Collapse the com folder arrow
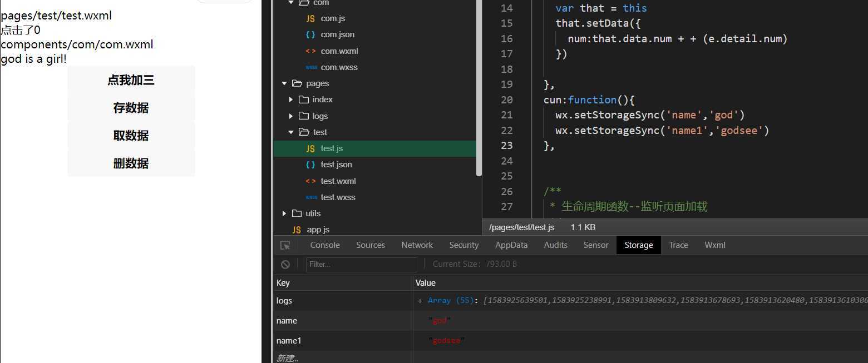Screen dimensions: 868x363 coord(291,3)
